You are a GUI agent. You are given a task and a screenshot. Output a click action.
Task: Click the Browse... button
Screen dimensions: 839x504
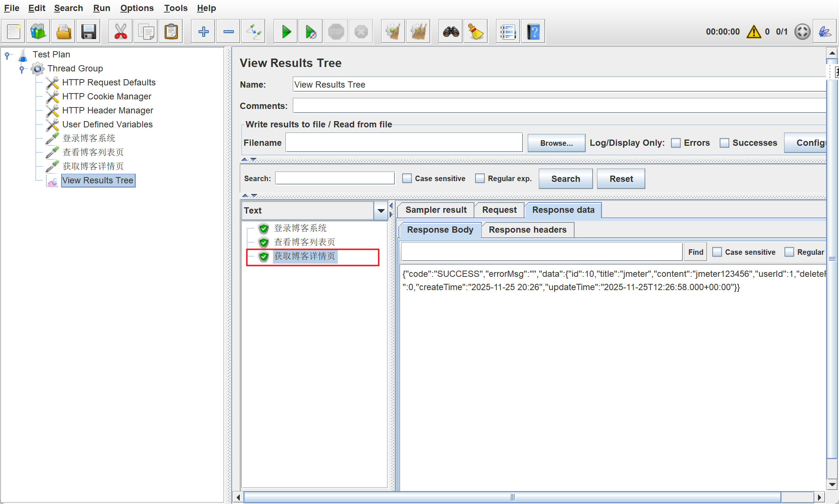(556, 143)
